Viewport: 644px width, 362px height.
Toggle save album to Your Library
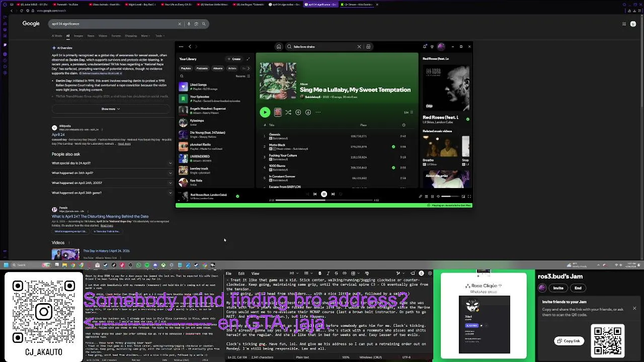(x=298, y=112)
